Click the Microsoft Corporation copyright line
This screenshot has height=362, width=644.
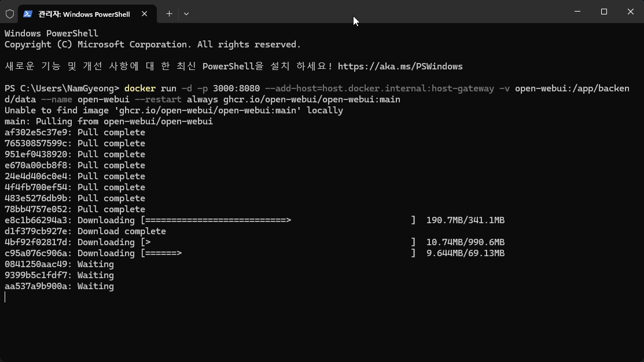click(x=152, y=44)
